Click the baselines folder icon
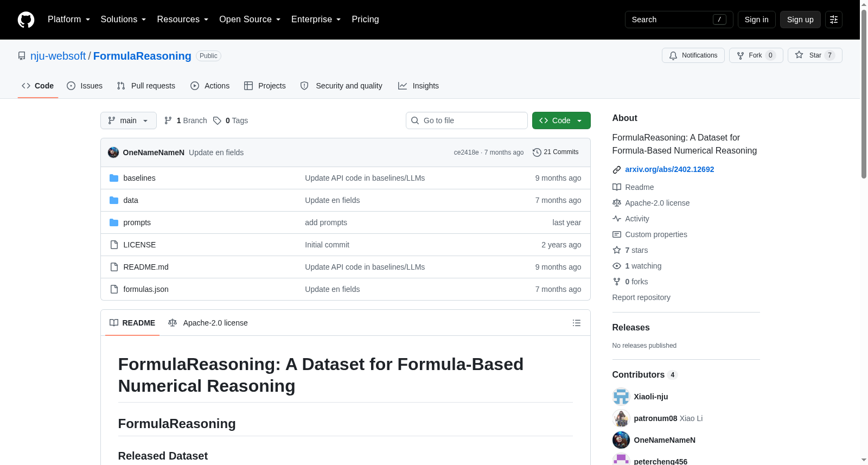The image size is (868, 465). 114,178
